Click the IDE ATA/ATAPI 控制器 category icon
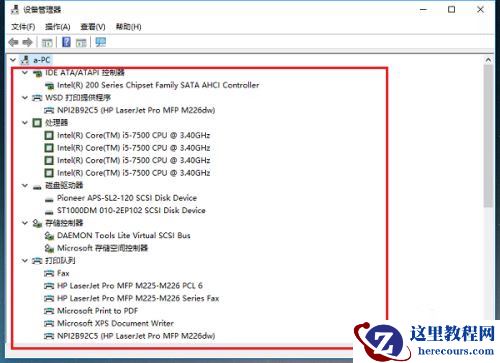This screenshot has height=363, width=500. pyautogui.click(x=37, y=73)
